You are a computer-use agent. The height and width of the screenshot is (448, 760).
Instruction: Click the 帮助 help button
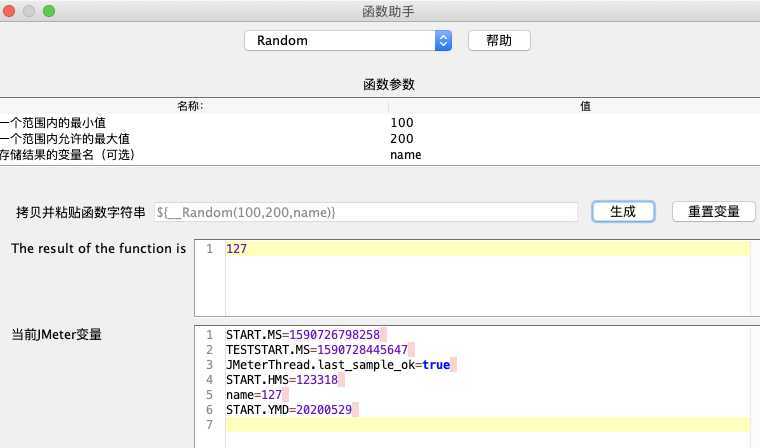(499, 41)
